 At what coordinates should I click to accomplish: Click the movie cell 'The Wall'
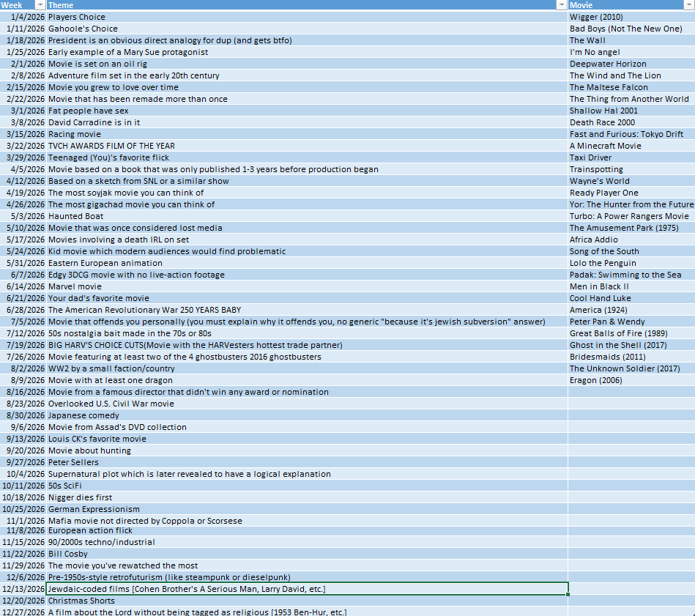coord(631,40)
